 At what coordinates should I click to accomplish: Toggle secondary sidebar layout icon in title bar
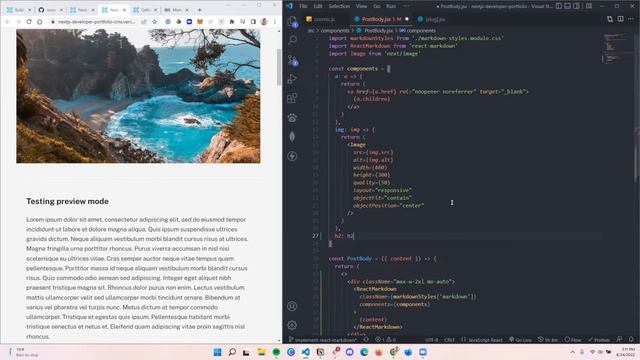click(x=576, y=6)
